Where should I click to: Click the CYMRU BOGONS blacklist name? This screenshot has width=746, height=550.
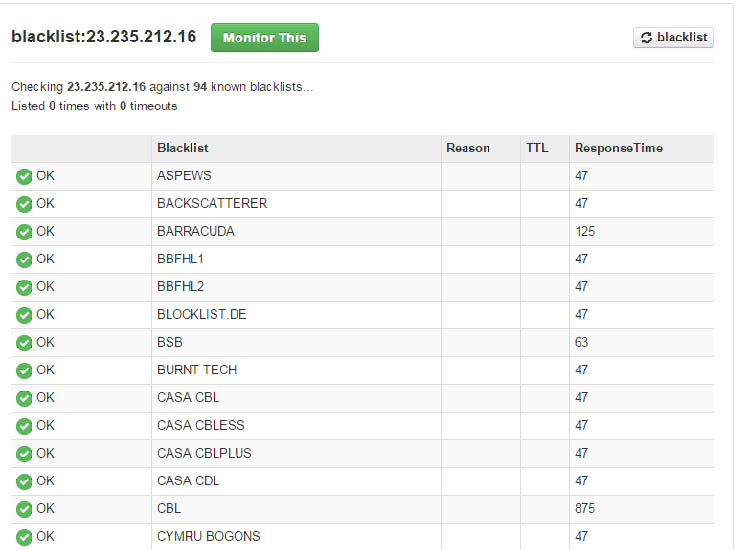pos(209,536)
